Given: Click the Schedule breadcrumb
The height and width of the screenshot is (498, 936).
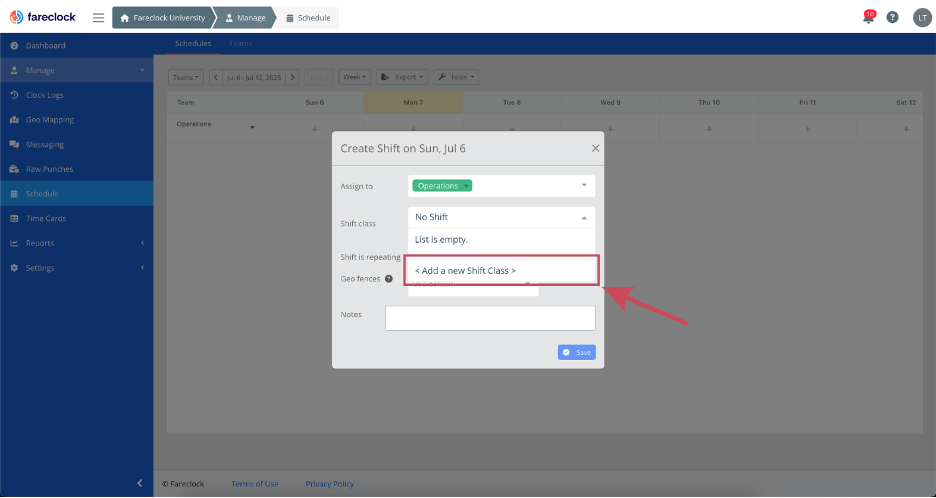Looking at the screenshot, I should (308, 18).
